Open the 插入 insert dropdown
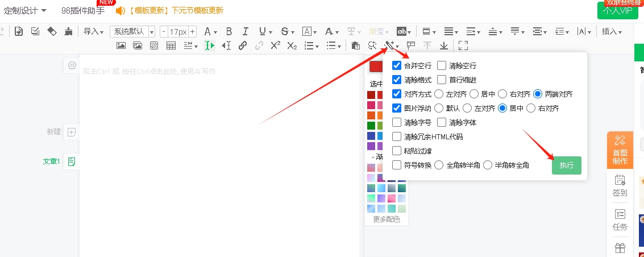This screenshot has height=257, width=644. 611,31
